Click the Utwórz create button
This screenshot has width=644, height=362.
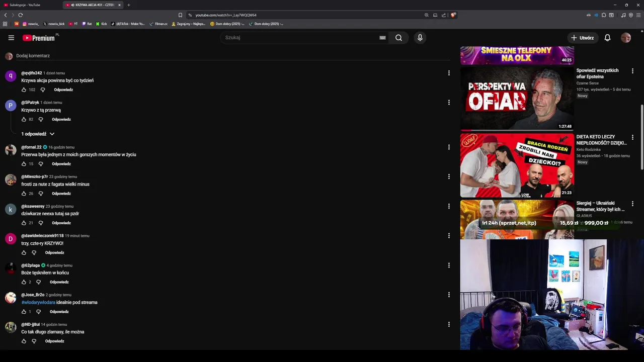(582, 38)
